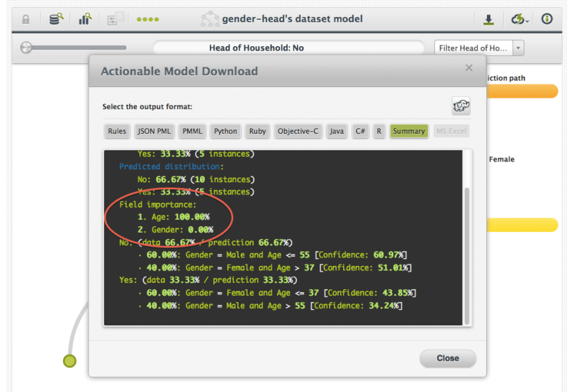Open the dataset search icon
574x392 pixels.
point(55,19)
